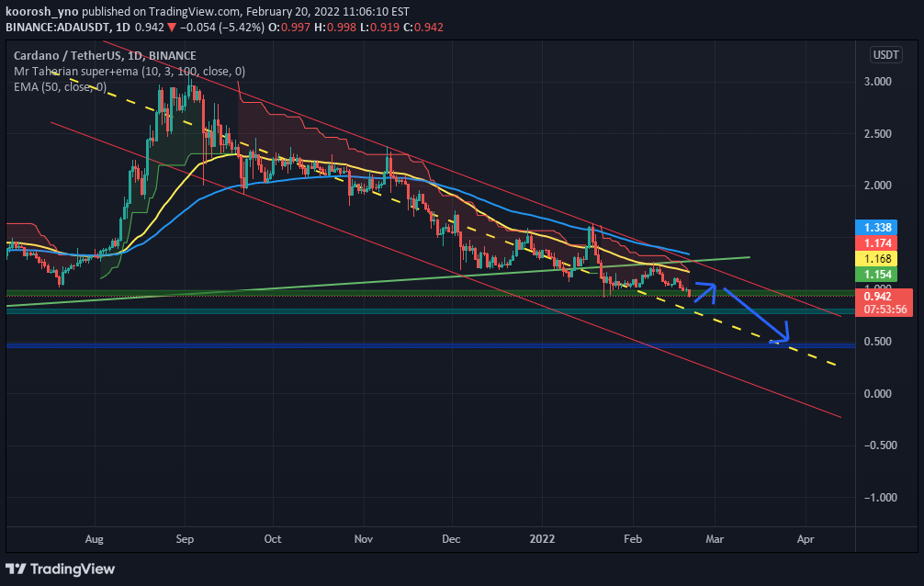Click the Aug label on time axis

tap(95, 539)
